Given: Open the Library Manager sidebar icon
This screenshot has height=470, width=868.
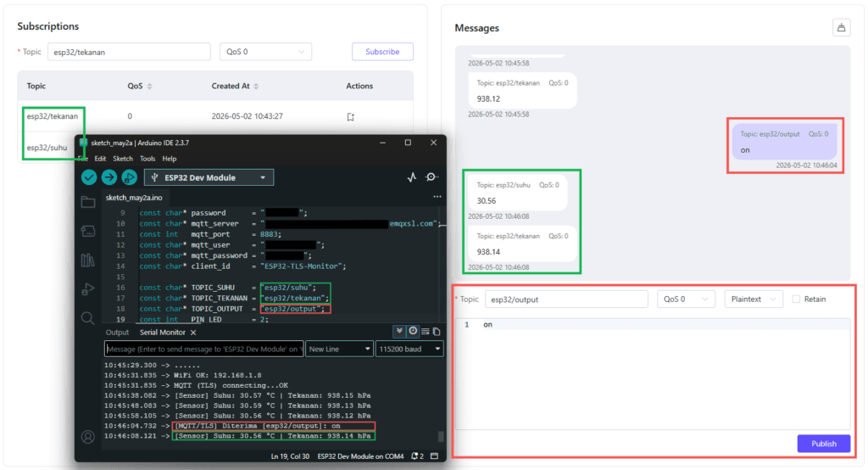Looking at the screenshot, I should (x=88, y=260).
